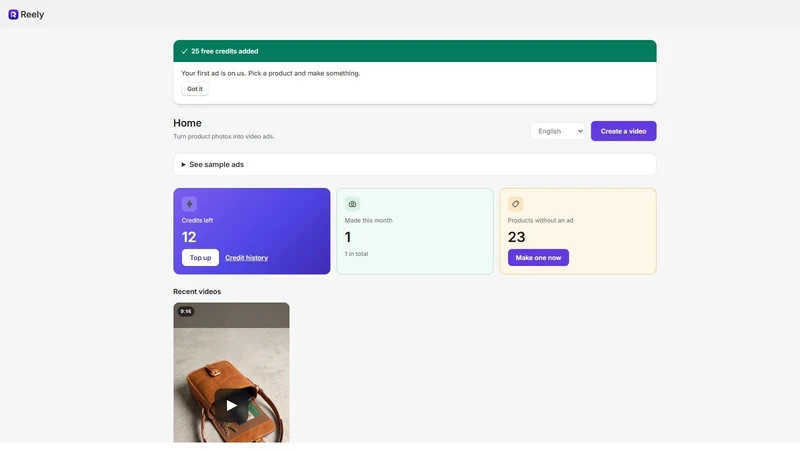The width and height of the screenshot is (800, 450).
Task: Click the 'Credits left' label
Action: (197, 220)
